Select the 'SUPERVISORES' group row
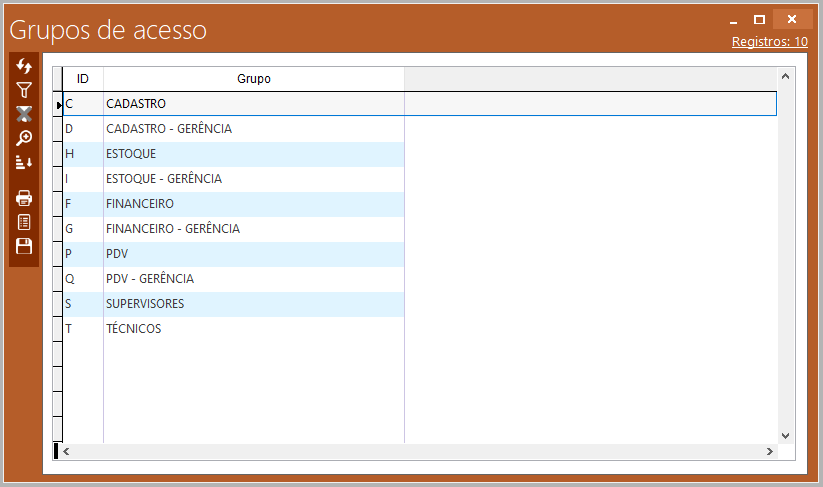This screenshot has width=823, height=487. [x=145, y=304]
